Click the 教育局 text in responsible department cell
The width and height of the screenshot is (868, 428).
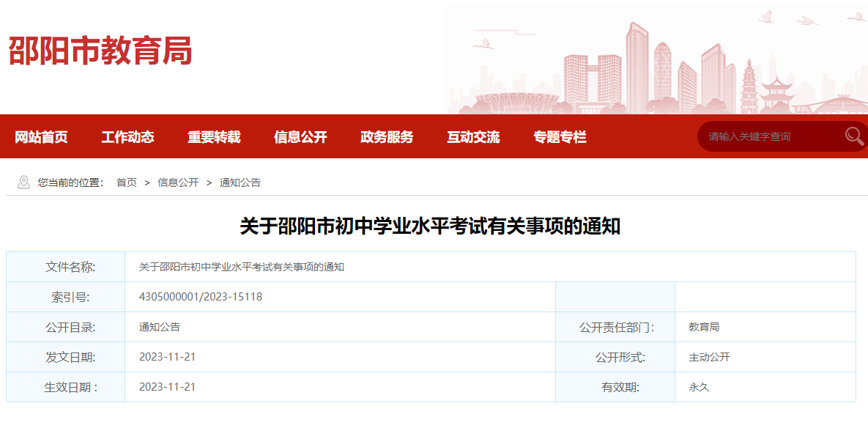704,326
